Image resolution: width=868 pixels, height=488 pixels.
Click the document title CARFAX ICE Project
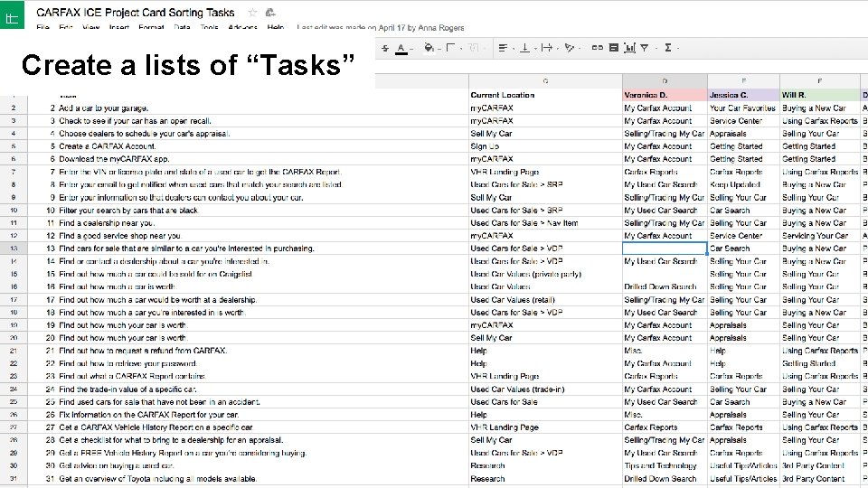point(135,12)
